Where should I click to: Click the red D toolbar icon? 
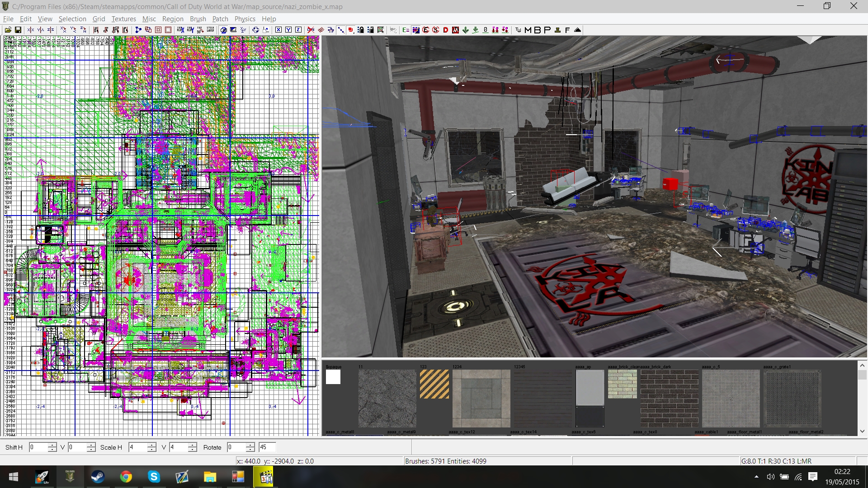(446, 30)
